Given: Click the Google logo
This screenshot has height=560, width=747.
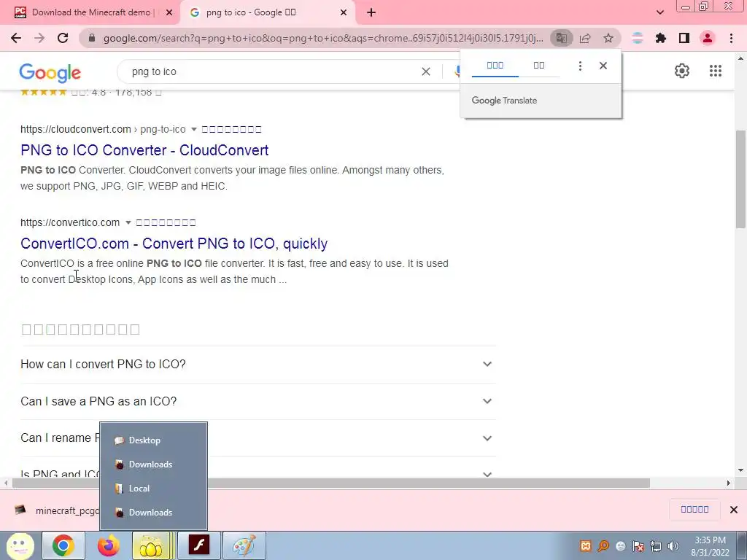Looking at the screenshot, I should (50, 73).
